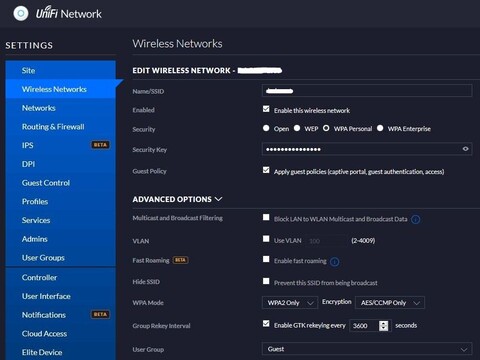
Task: Click the UniFi circular logo icon
Action: (x=21, y=14)
